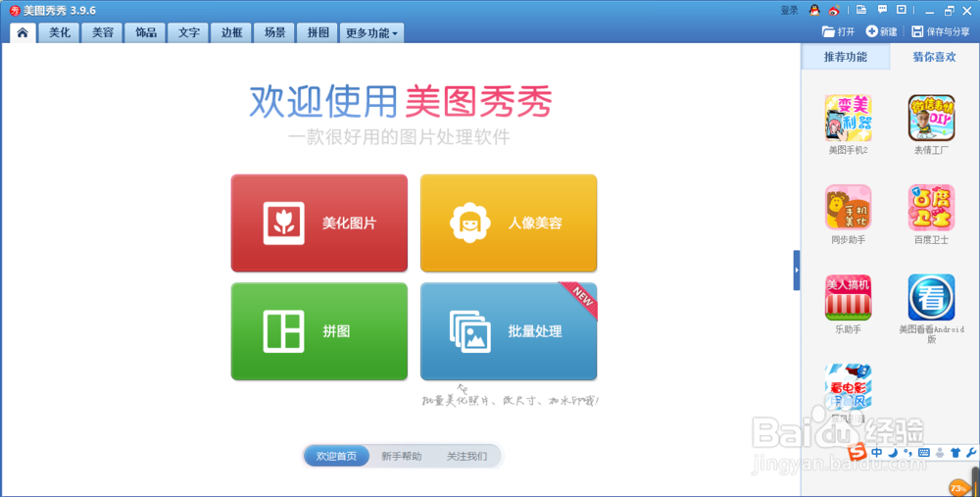
Task: Click the Sogou S input method logo
Action: 857,451
